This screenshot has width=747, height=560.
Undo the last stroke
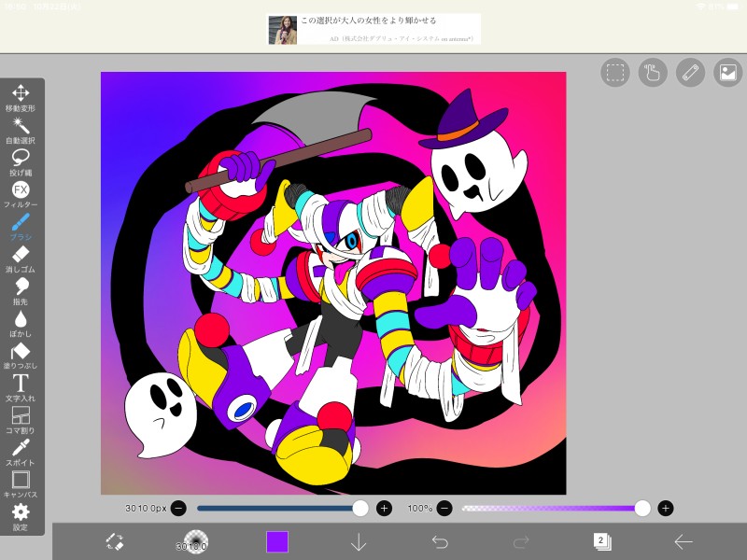(440, 542)
